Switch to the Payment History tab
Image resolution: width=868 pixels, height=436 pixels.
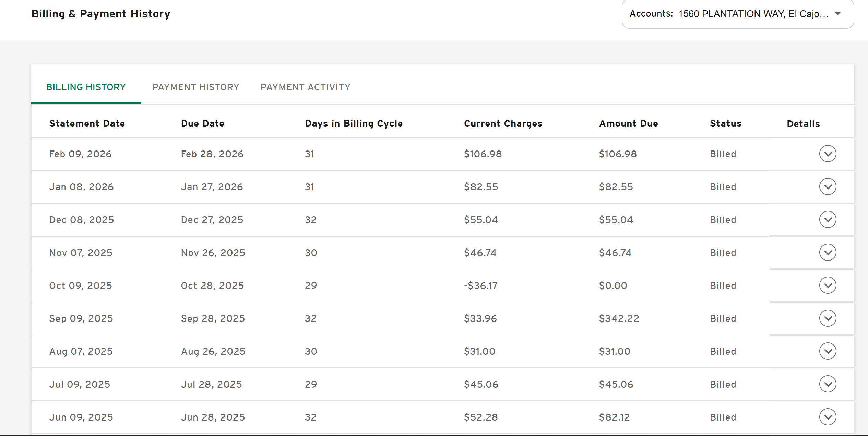[195, 87]
